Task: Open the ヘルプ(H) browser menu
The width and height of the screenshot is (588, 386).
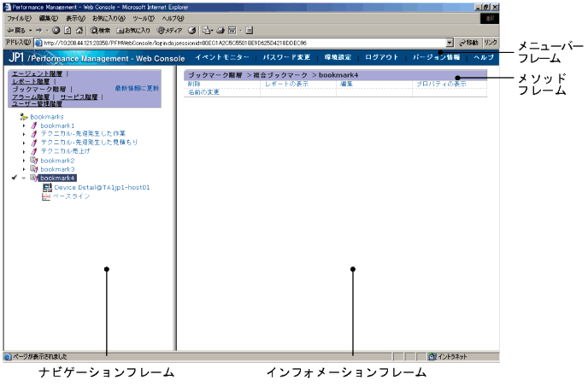Action: coord(173,19)
